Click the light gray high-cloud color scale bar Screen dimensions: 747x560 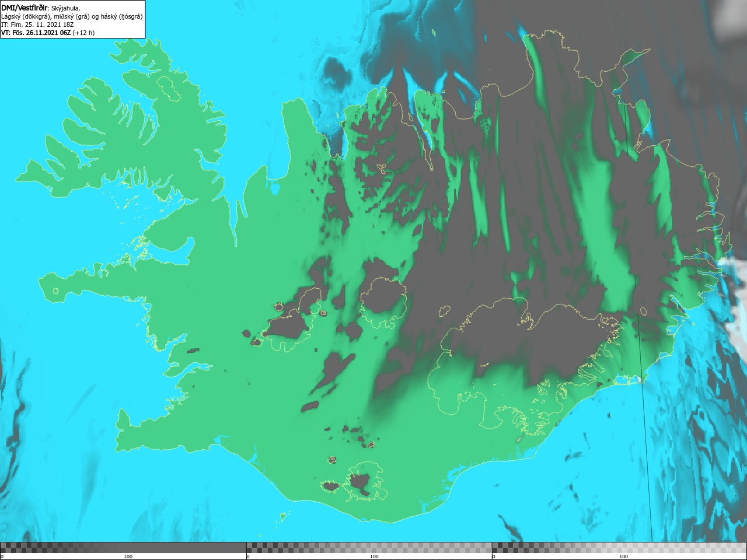click(619, 548)
